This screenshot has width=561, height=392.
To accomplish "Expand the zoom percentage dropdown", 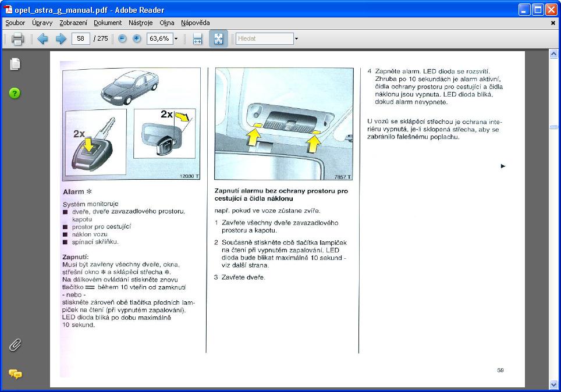I will [x=176, y=39].
